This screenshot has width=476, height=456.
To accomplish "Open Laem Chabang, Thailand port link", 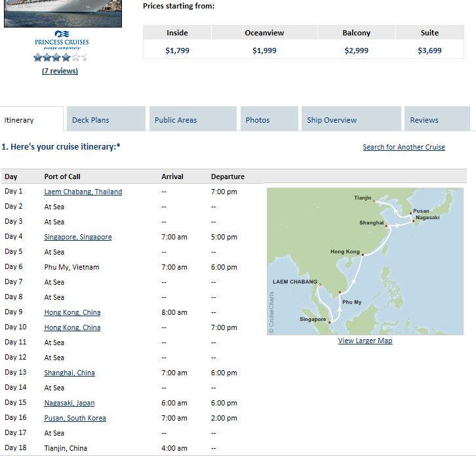I will click(83, 192).
